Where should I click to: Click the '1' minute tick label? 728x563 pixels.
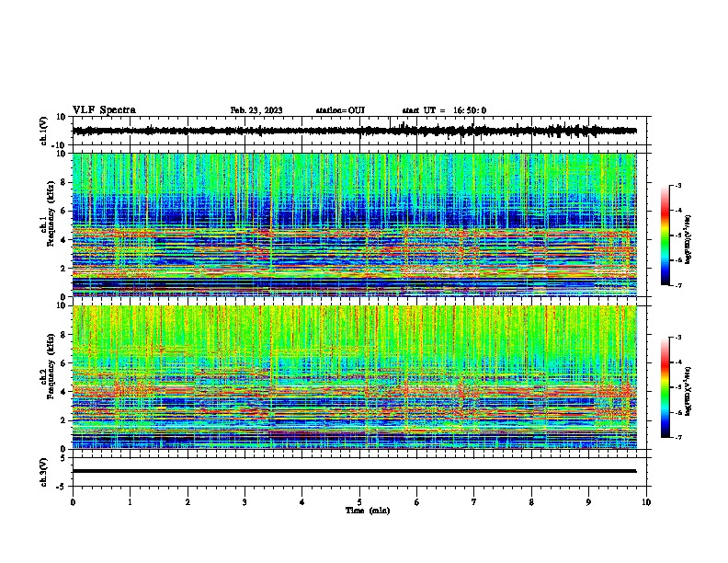130,502
